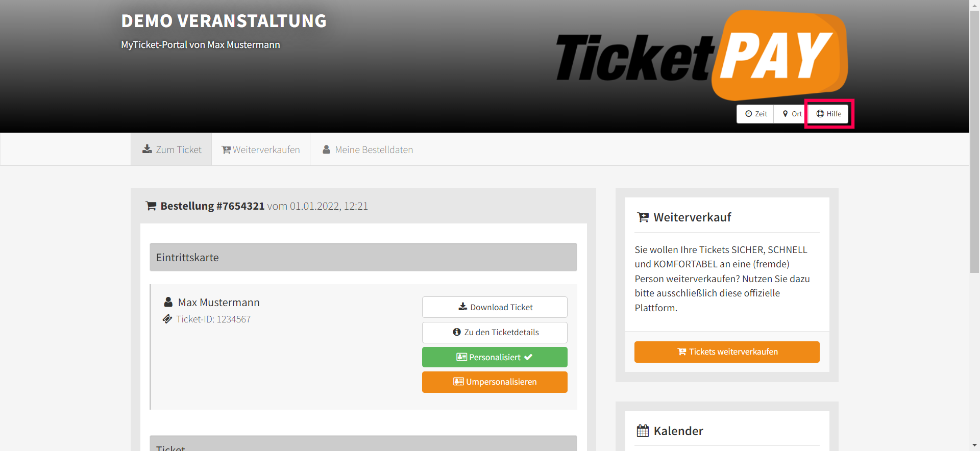
Task: Click the orange Umpersonalisieren button
Action: 495,382
